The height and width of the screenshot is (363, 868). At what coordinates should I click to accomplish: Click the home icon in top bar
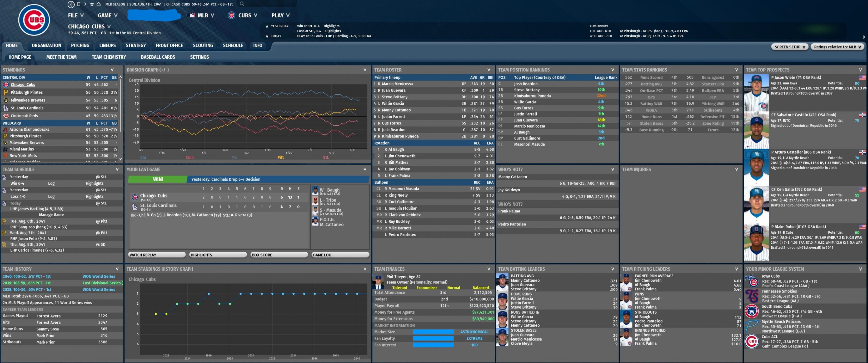(98, 4)
